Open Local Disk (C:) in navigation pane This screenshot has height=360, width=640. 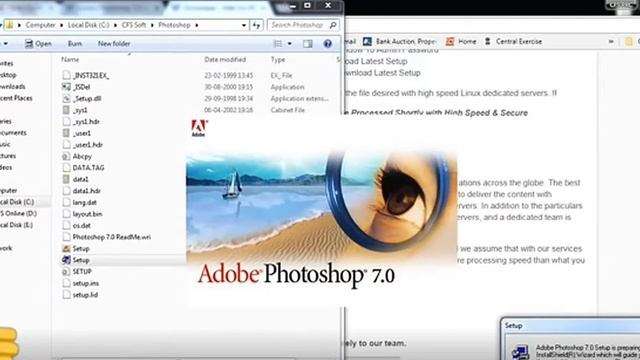(x=17, y=202)
